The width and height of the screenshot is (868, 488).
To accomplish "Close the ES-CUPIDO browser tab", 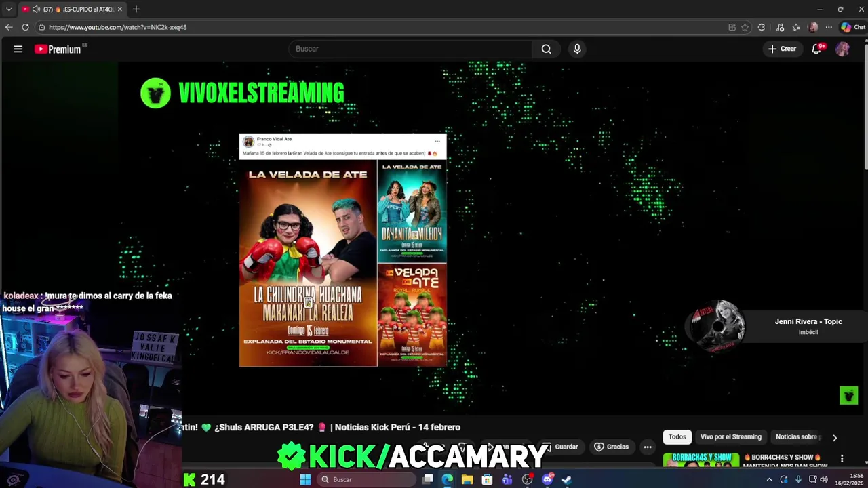I will [119, 9].
